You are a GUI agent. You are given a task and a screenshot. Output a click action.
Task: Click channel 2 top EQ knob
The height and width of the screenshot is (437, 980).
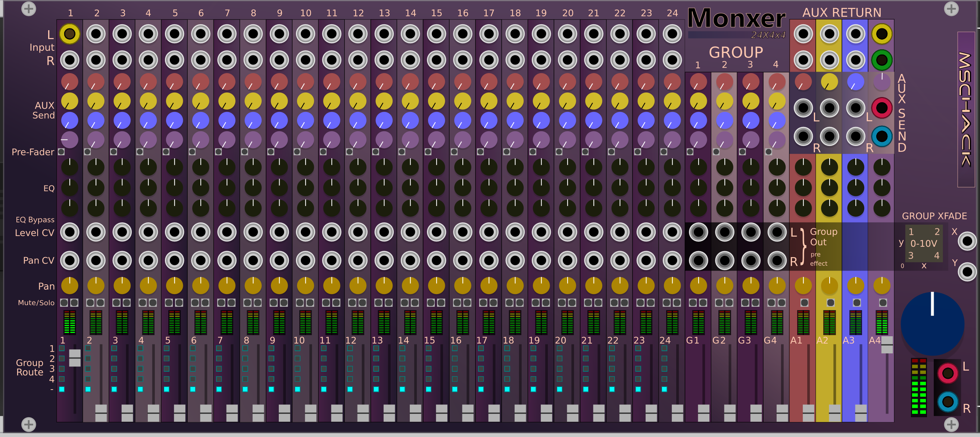96,167
